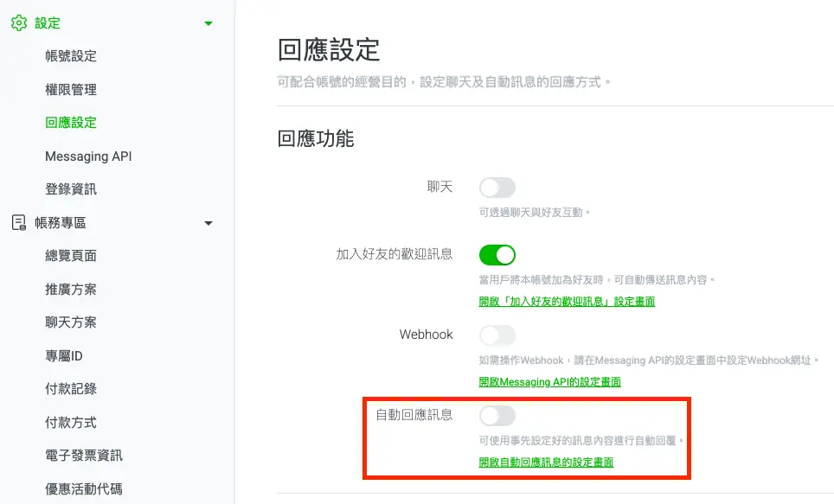Turn off 加入好友的歡迎訊息 toggle
The image size is (834, 504).
(497, 255)
